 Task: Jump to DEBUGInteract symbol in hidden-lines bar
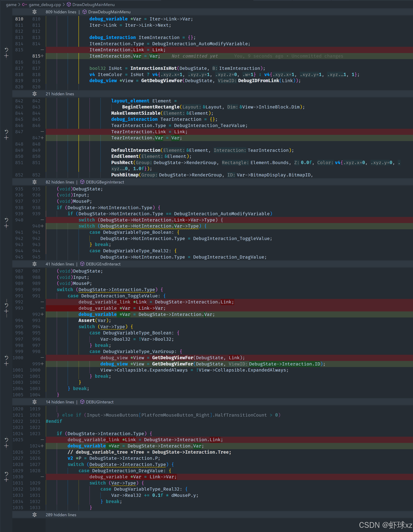coord(100,402)
